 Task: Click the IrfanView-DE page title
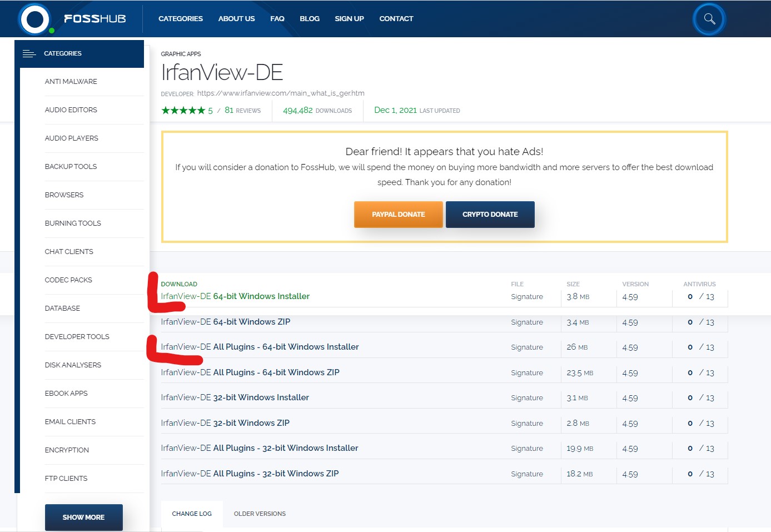[x=222, y=72]
